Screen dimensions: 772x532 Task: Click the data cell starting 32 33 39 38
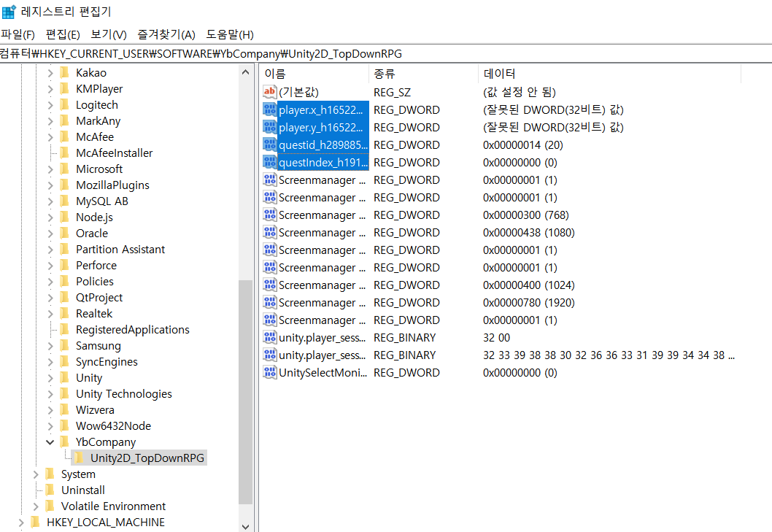click(609, 355)
